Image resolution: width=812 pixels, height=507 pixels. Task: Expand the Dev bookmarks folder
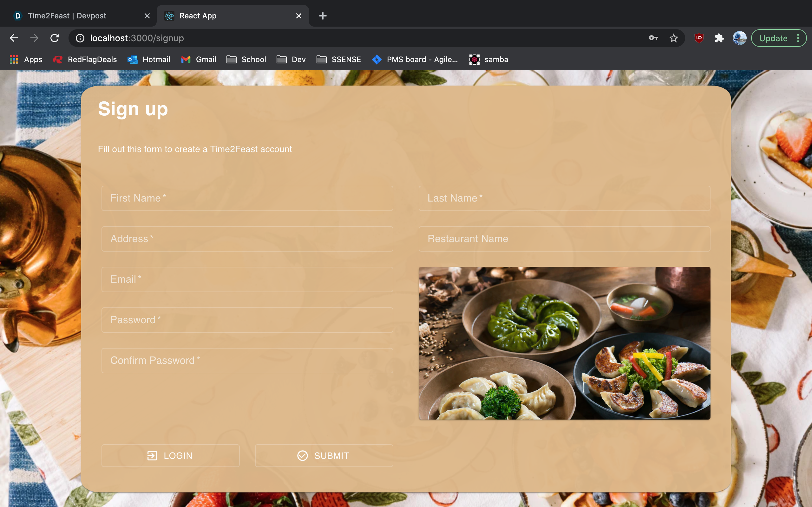pos(291,59)
